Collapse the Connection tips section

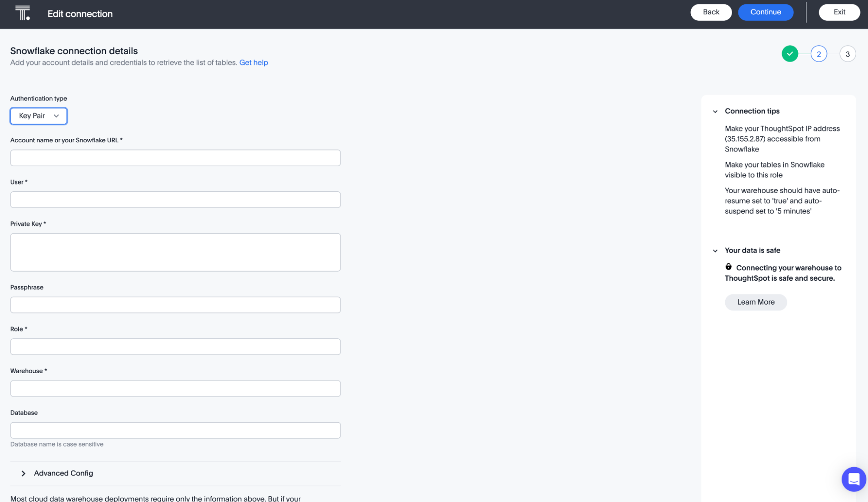pos(716,111)
